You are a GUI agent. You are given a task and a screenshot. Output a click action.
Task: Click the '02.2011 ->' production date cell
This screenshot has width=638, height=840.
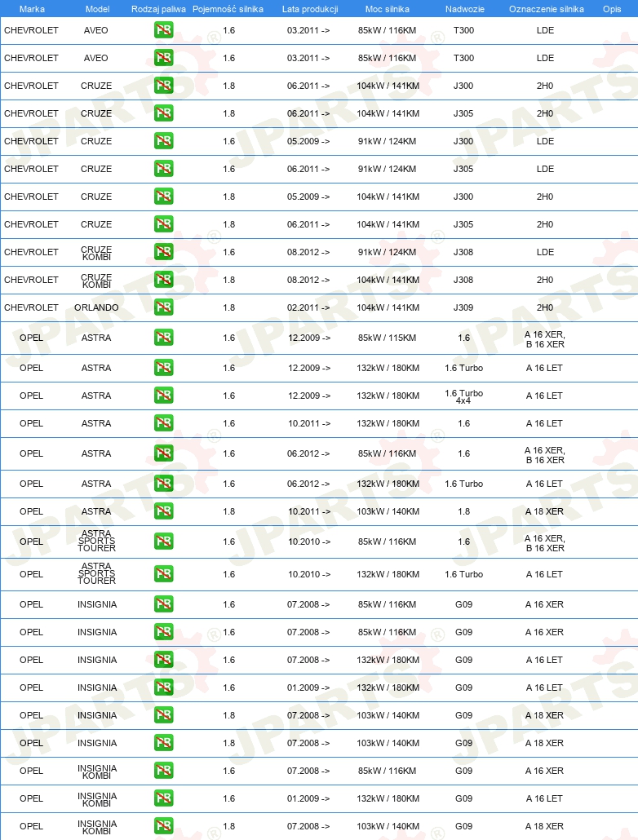coord(308,307)
